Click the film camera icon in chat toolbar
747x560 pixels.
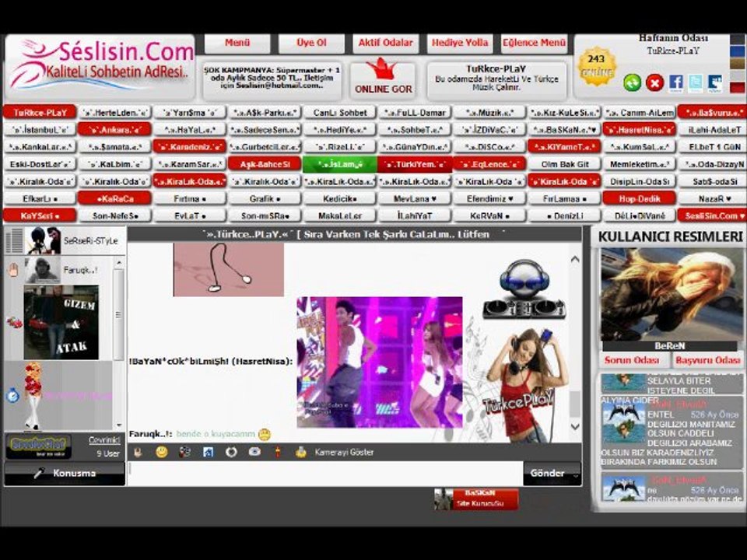click(x=184, y=452)
